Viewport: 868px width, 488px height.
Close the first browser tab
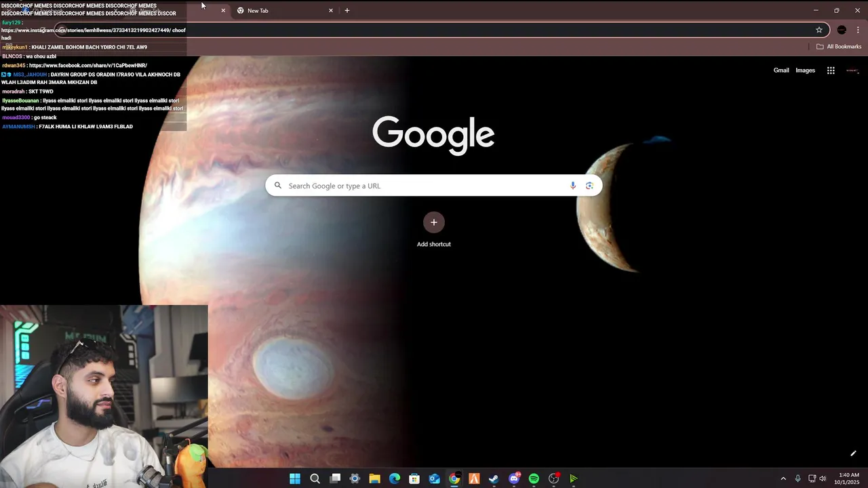[x=223, y=10]
